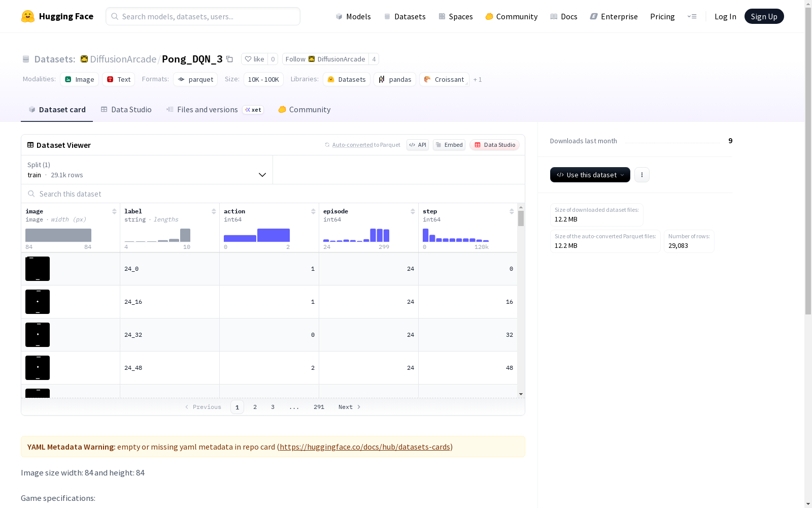Expand the +1 more libraries tag
The image size is (812, 508).
[478, 79]
